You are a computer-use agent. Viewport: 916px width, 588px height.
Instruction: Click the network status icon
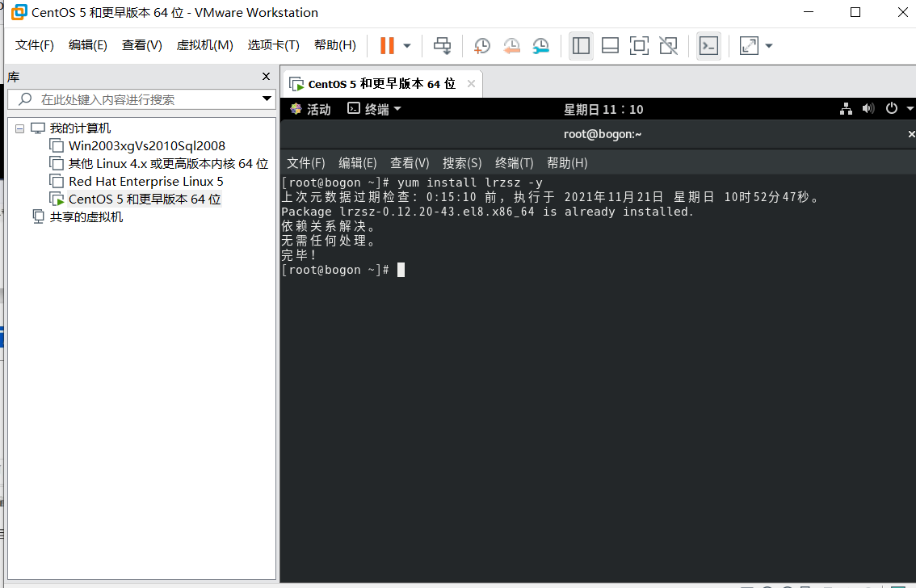pos(846,108)
